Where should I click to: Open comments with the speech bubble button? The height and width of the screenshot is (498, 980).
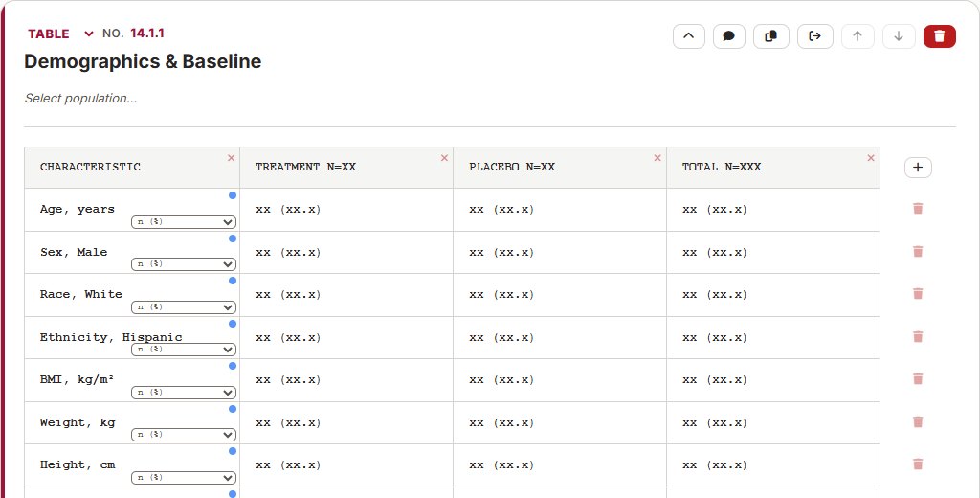click(x=728, y=36)
